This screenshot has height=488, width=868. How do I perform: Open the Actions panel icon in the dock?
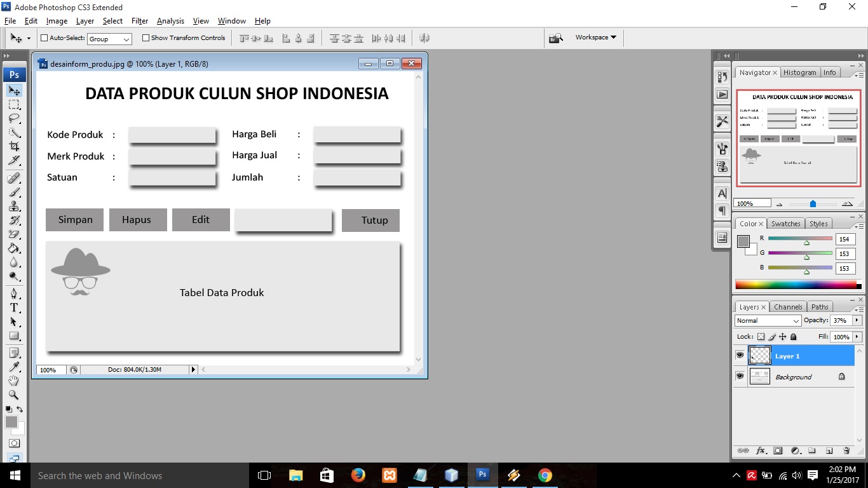coord(722,94)
